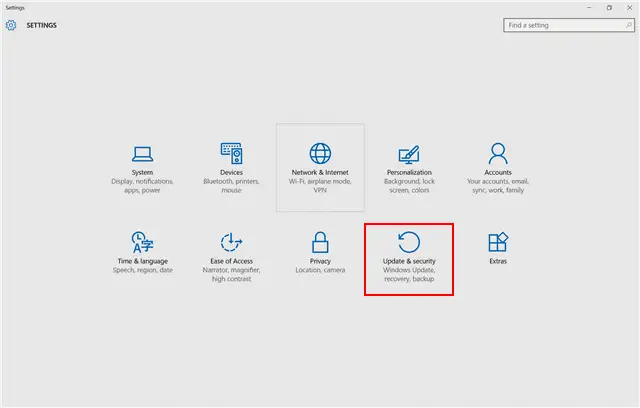Open the Extras tiles icon

pyautogui.click(x=498, y=242)
